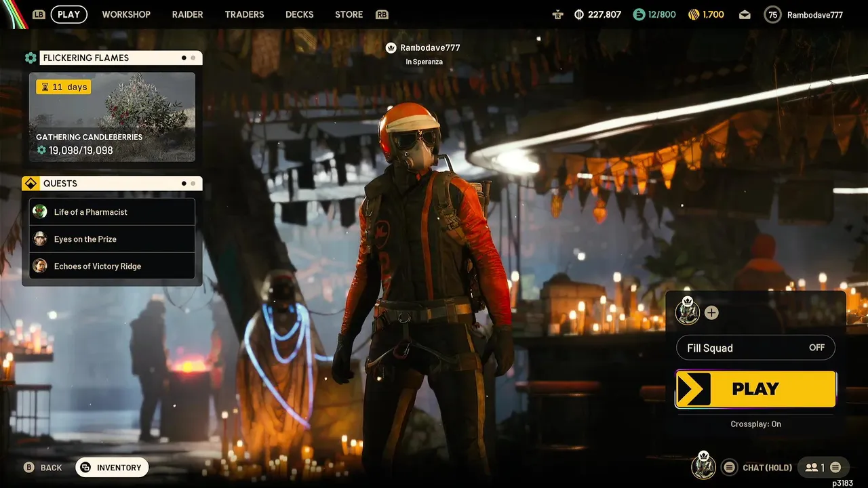Click the yellow striped currency icon beside 1,700

(694, 14)
